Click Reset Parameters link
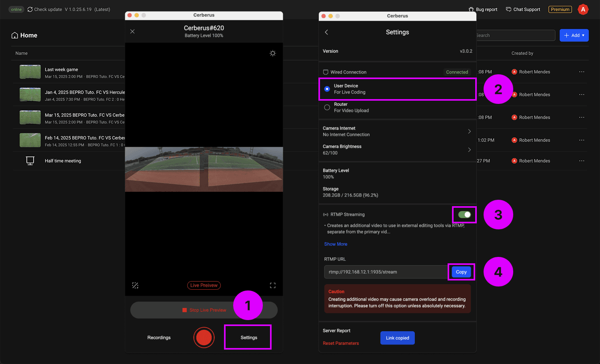 pos(341,343)
